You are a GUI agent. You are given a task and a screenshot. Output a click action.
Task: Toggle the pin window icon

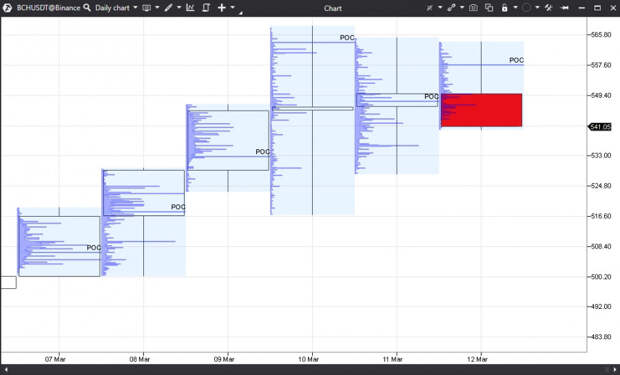[x=565, y=8]
